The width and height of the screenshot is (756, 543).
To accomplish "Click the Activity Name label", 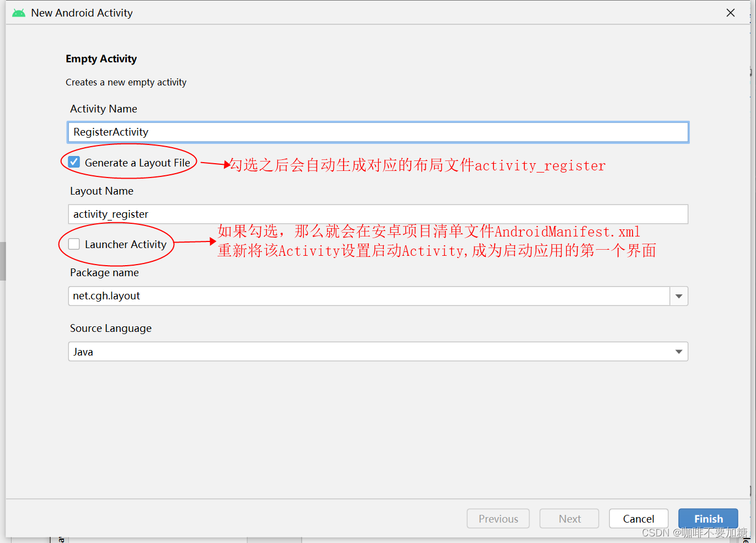I will tap(103, 109).
